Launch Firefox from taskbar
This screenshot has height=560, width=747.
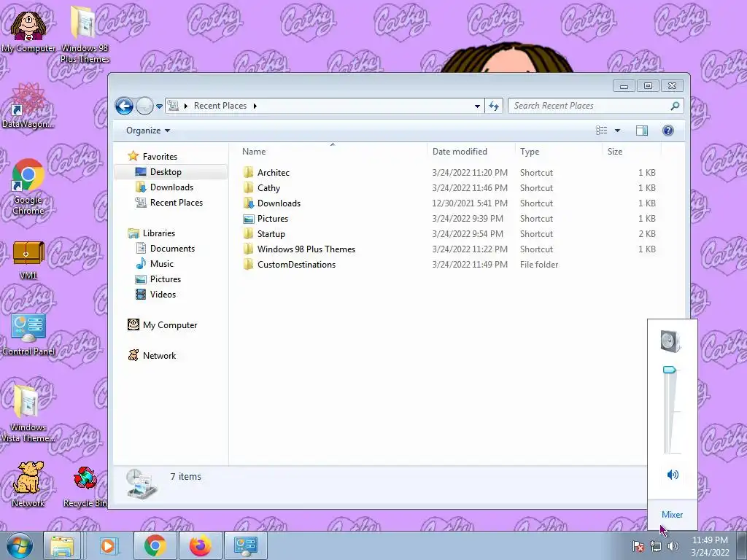tap(200, 545)
